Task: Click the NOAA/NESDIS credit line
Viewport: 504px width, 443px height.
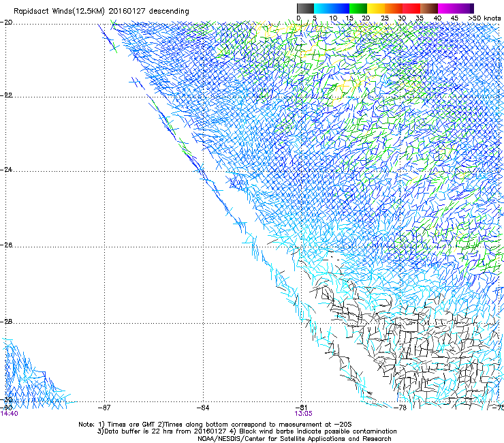Action: tap(294, 439)
